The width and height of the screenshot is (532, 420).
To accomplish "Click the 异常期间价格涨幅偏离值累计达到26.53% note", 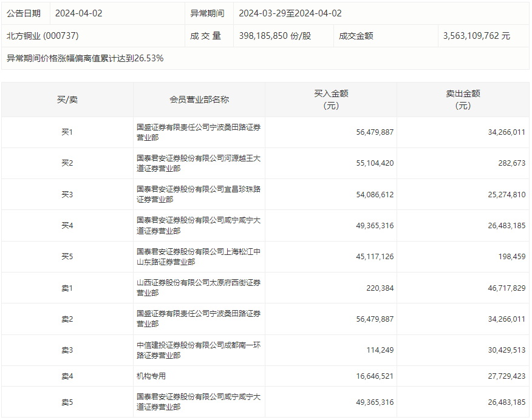I will click(x=85, y=58).
